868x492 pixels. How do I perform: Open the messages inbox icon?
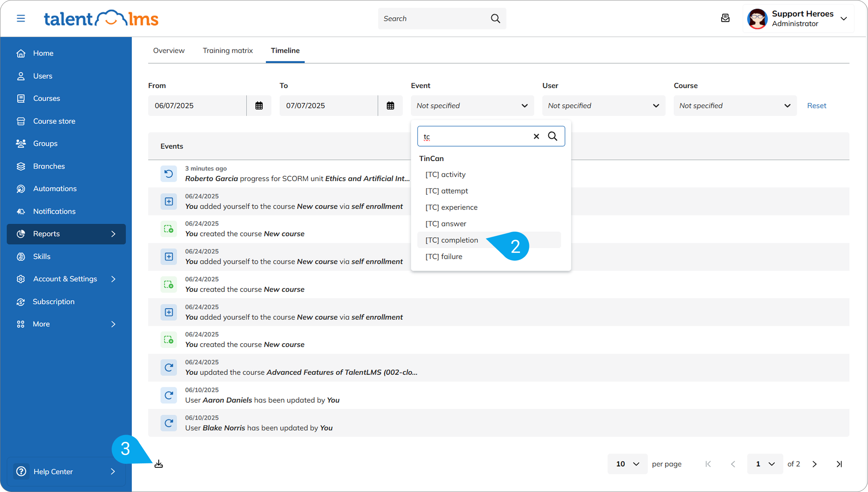tap(725, 18)
